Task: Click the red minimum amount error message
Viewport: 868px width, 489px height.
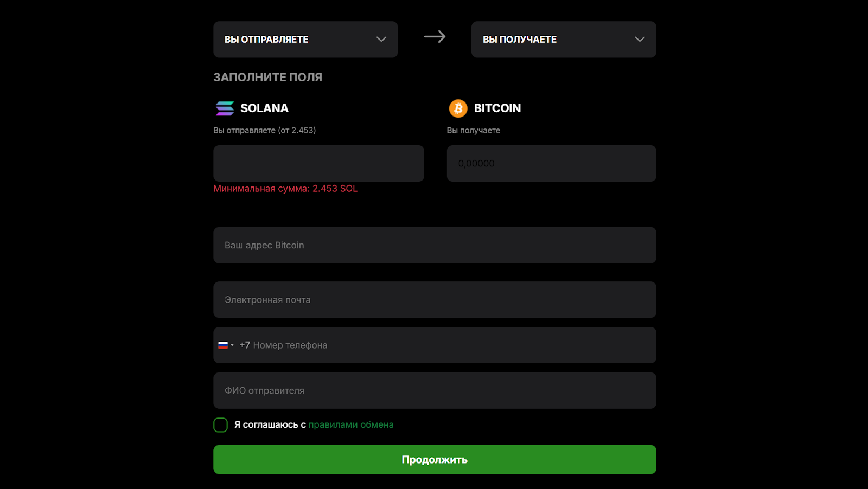Action: (x=285, y=189)
